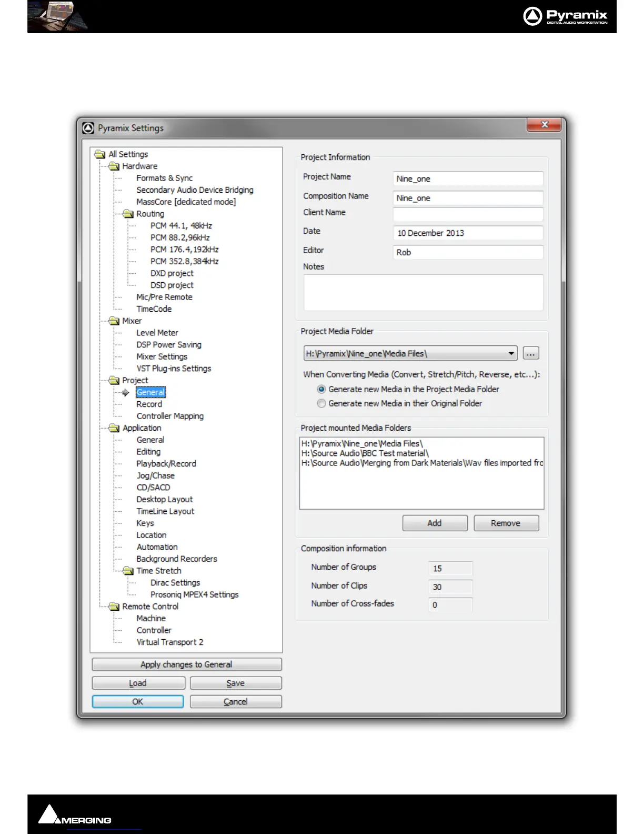
Task: Select BBC Test material folder entry
Action: click(x=365, y=453)
